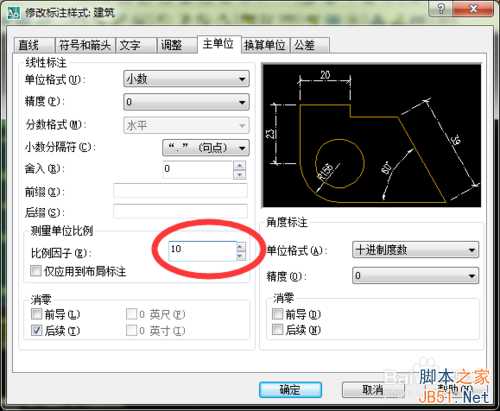Screen dimensions: 500x411
Task: Toggle angular 前导(D) checkbox
Action: tap(277, 314)
